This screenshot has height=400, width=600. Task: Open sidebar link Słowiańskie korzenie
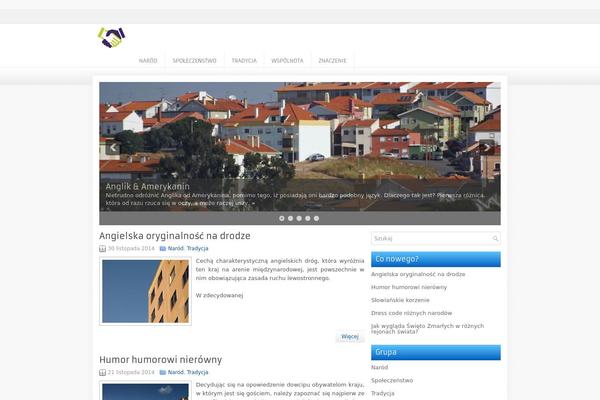(400, 300)
